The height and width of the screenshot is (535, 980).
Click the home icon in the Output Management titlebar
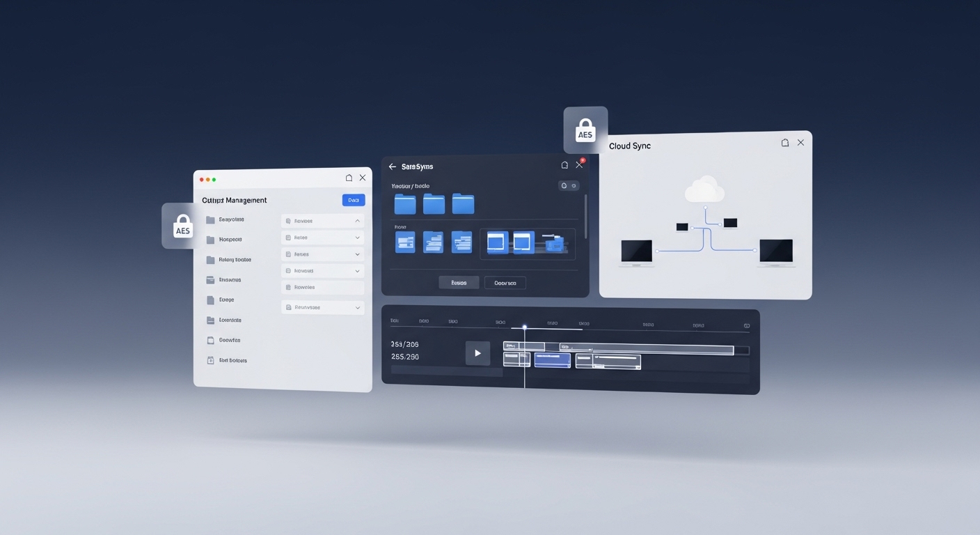[x=348, y=178]
